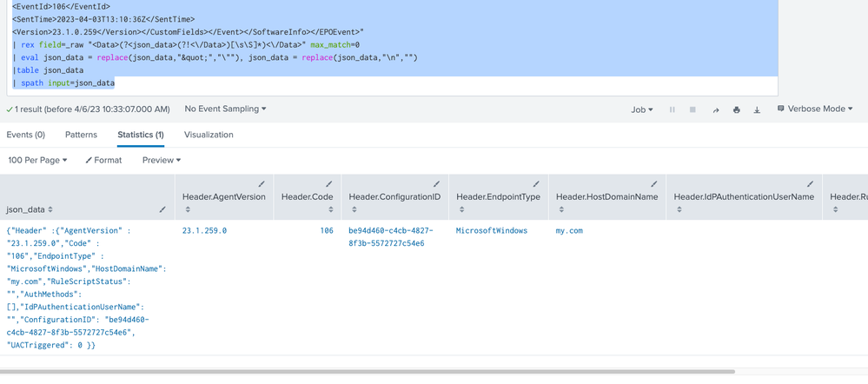This screenshot has width=868, height=384.
Task: Sort by Header.Code column arrows
Action: coord(330,209)
